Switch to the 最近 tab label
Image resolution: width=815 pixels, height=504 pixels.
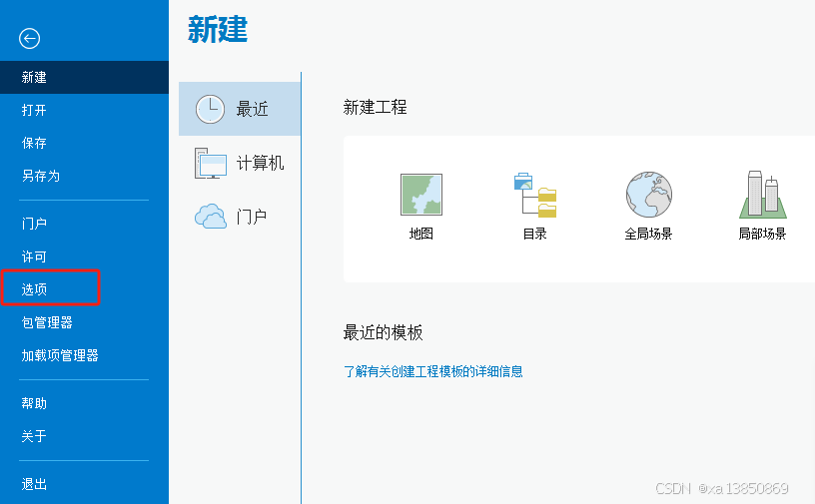point(252,109)
